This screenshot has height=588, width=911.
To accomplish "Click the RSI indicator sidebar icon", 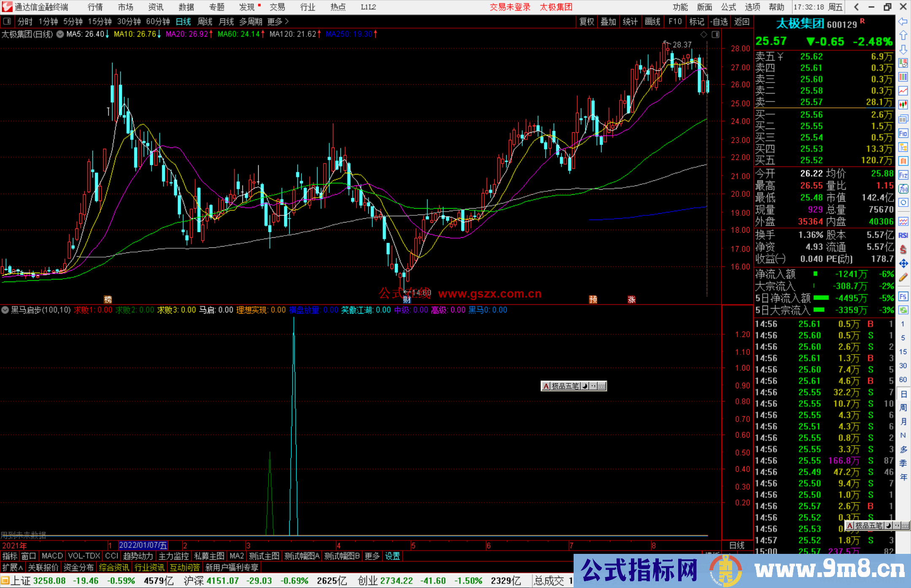I will pyautogui.click(x=903, y=235).
